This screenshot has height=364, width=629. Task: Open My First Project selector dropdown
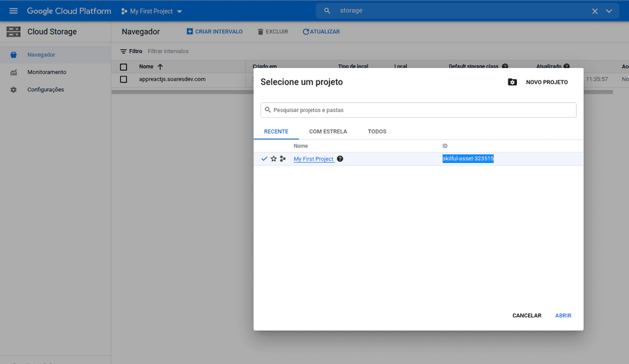tap(152, 11)
